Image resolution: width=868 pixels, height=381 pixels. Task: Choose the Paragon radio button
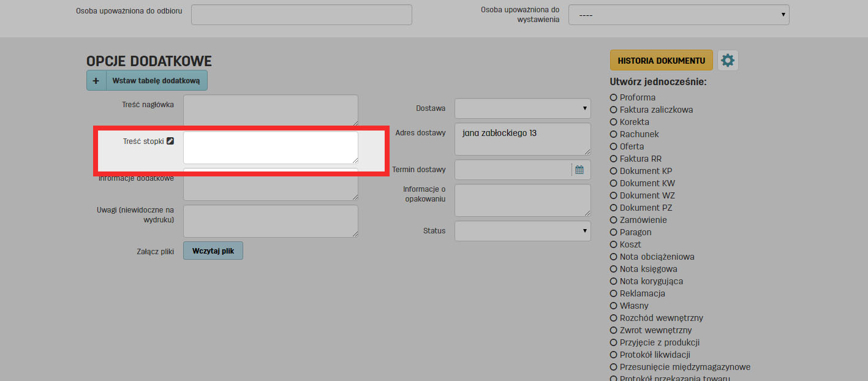click(x=614, y=232)
